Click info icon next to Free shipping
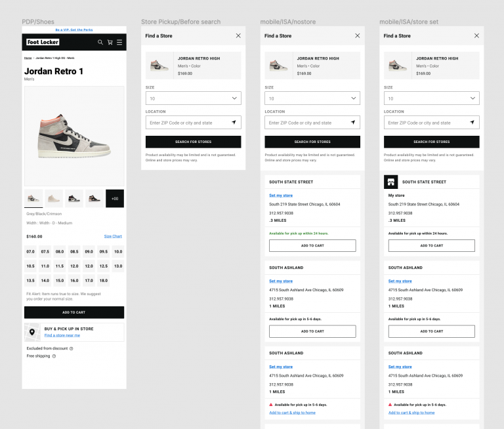This screenshot has width=504, height=429. click(x=54, y=356)
